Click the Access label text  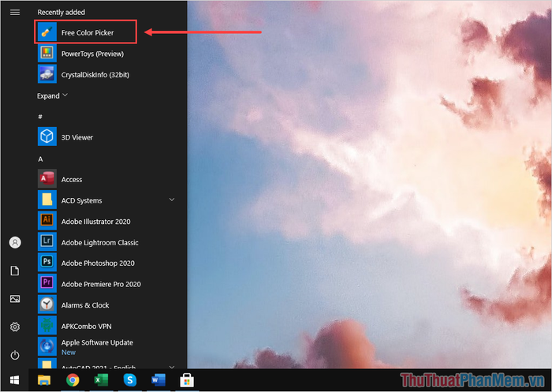coord(72,180)
